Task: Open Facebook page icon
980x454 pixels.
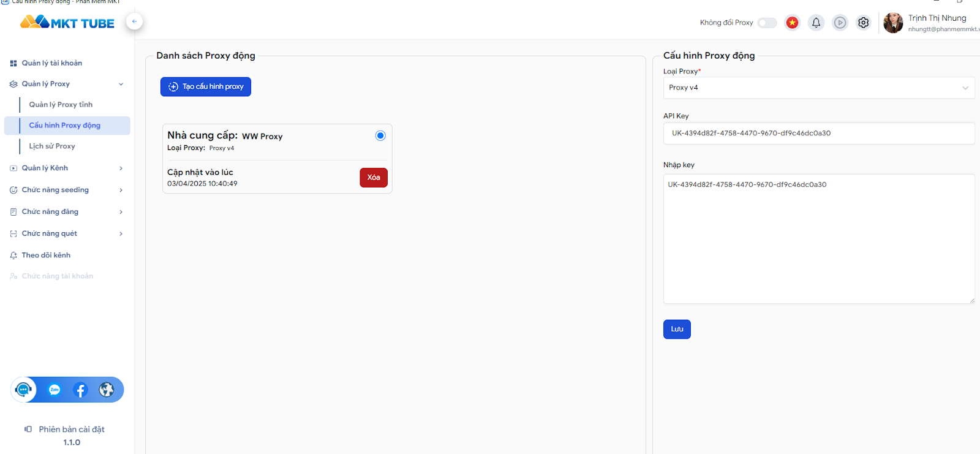Action: [80, 390]
